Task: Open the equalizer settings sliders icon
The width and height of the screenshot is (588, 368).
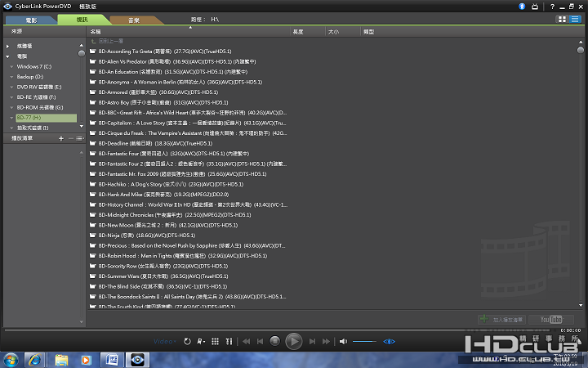Action: pos(229,341)
